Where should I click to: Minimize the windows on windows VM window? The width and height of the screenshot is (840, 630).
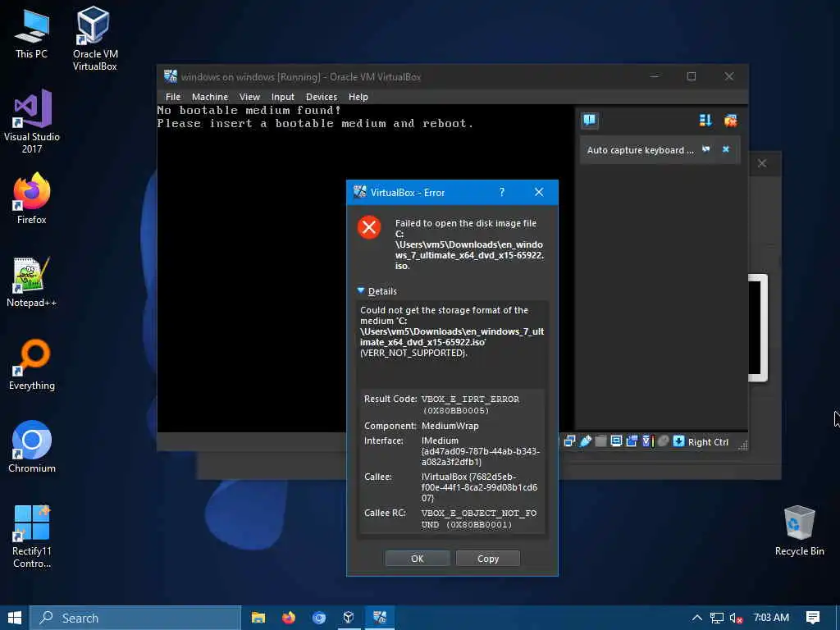pos(654,76)
